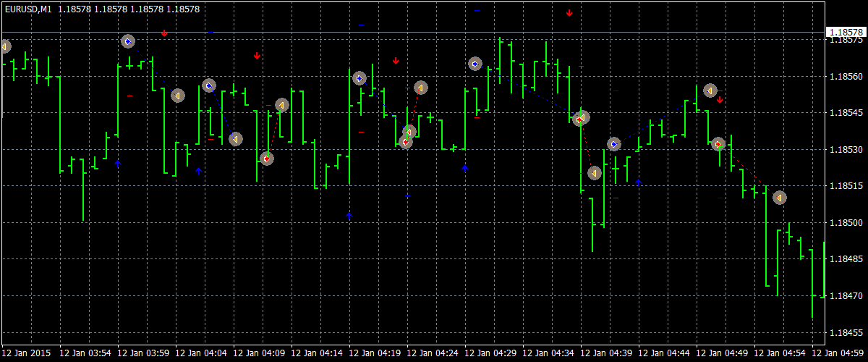Click the blue up arrow near 04:44 at 1.18516
This screenshot has height=362, width=868.
point(639,182)
